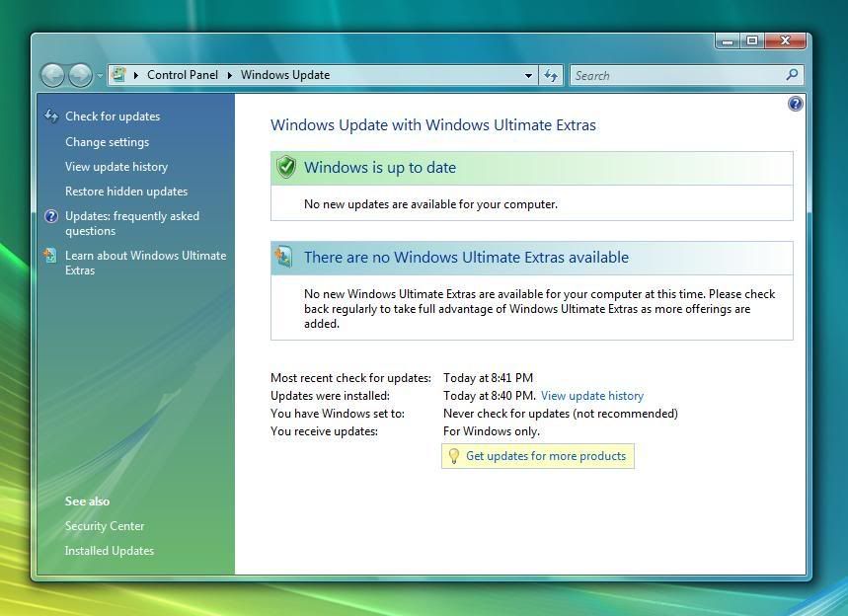The image size is (848, 616).
Task: Click the Control Panel icon in address bar
Action: coord(118,75)
